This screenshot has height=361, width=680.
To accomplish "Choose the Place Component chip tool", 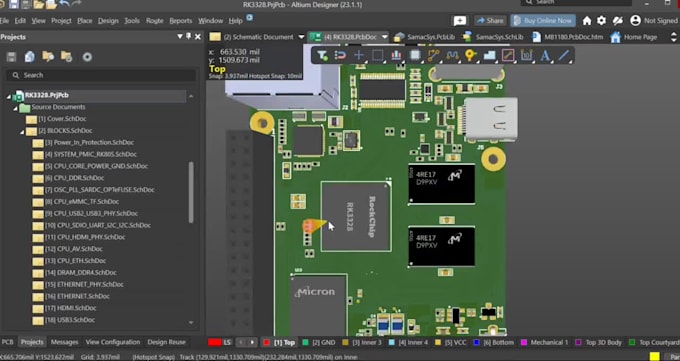I will (x=415, y=56).
